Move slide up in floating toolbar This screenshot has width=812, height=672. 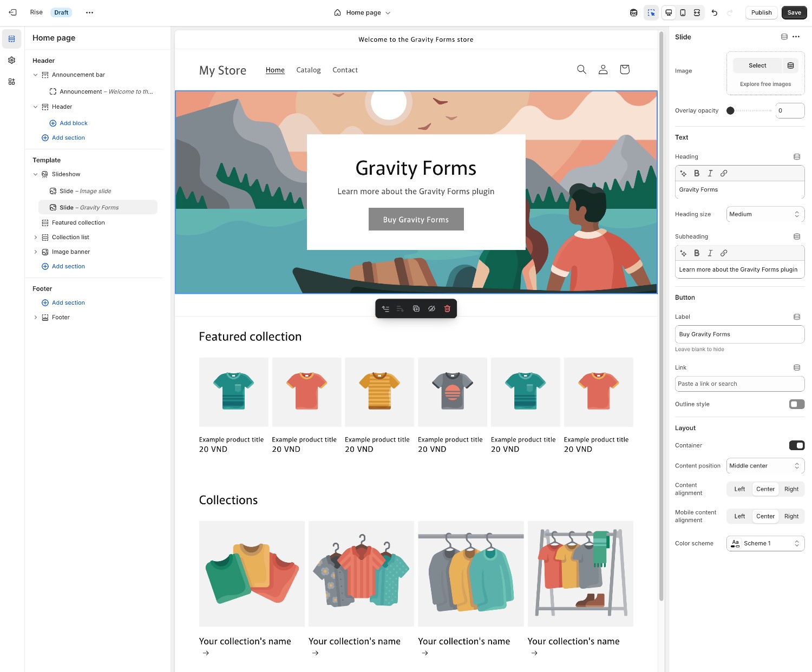[385, 309]
